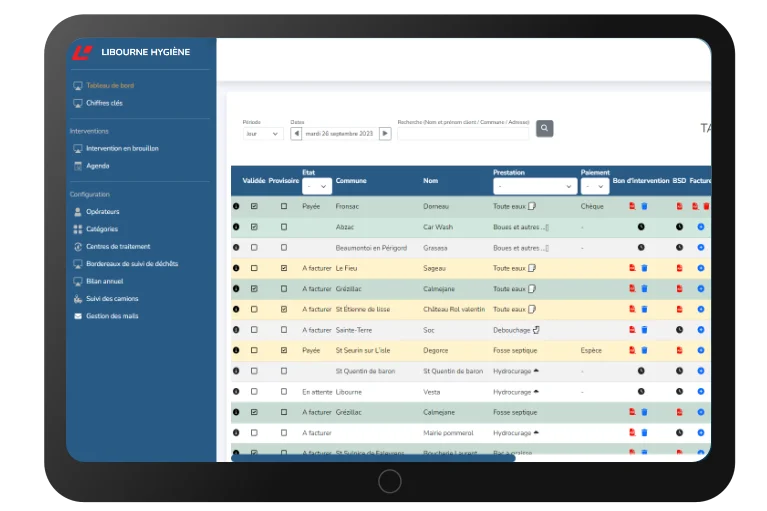
Task: Open the Prestation filter dropdown
Action: click(535, 186)
